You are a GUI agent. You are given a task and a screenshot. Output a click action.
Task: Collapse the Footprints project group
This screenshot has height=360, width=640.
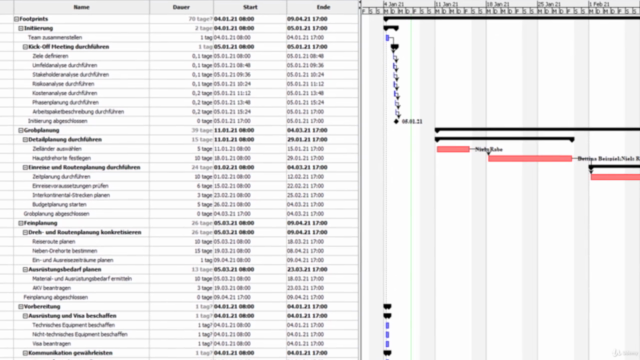[x=16, y=19]
